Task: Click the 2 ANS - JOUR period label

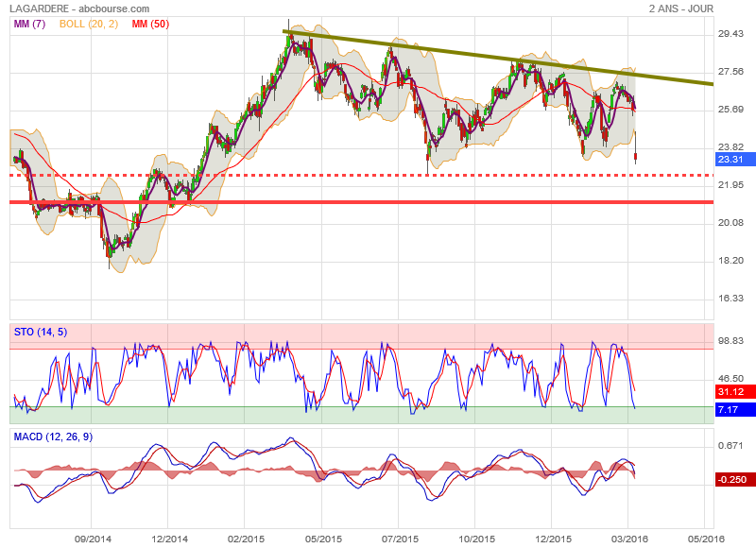Action: (680, 9)
